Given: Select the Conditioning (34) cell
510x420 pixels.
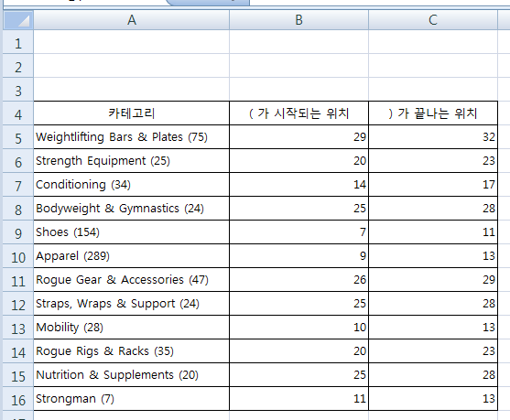Looking at the screenshot, I should (x=132, y=184).
